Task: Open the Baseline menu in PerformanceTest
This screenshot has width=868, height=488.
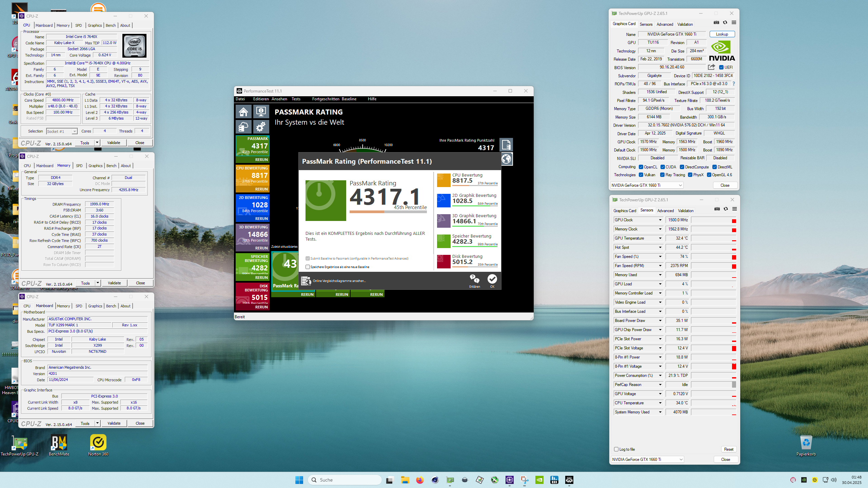Action: point(349,99)
